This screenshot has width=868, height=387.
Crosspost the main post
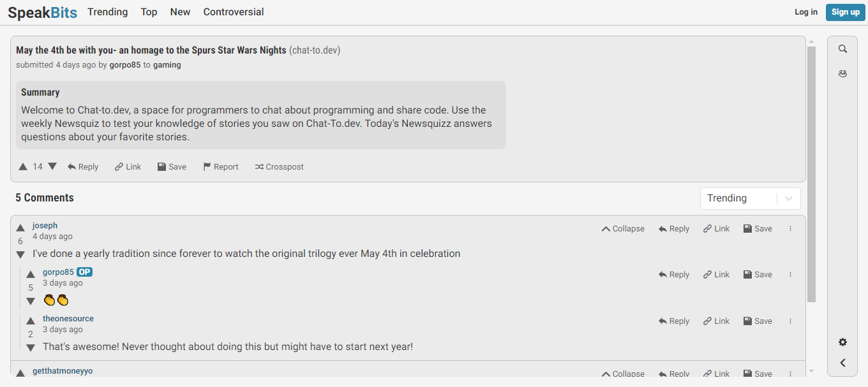[279, 167]
